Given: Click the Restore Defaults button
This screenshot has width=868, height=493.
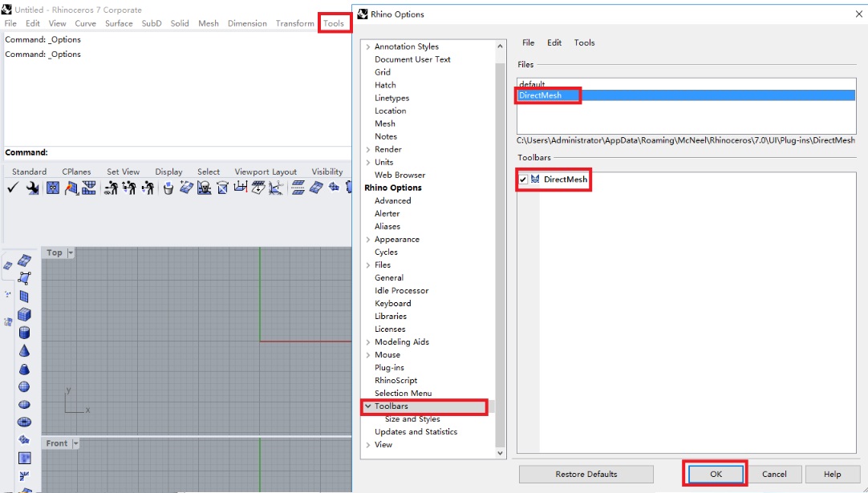Looking at the screenshot, I should point(586,474).
